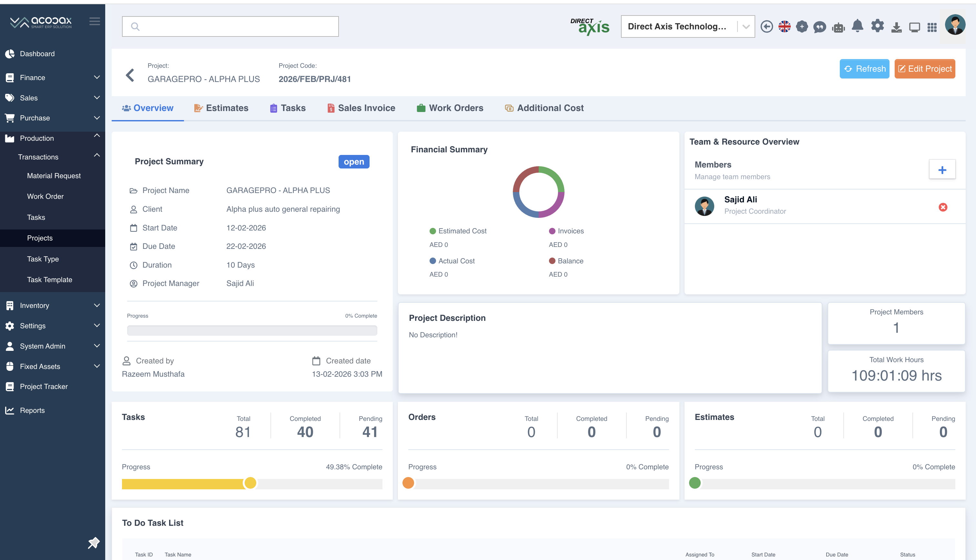The height and width of the screenshot is (560, 976).
Task: Expand the Sales sidebar menu
Action: (52, 98)
